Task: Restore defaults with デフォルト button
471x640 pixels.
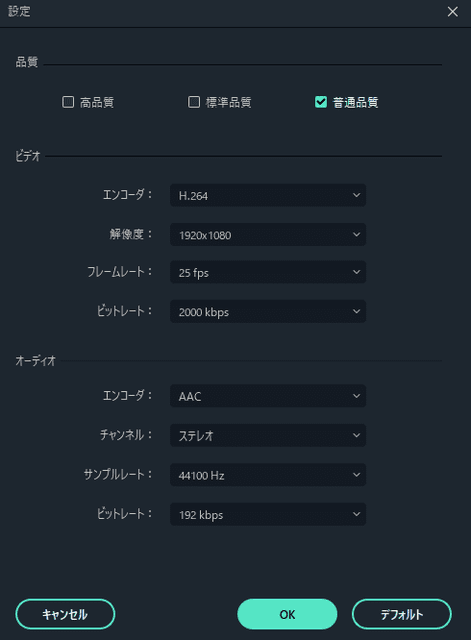Action: tap(402, 614)
